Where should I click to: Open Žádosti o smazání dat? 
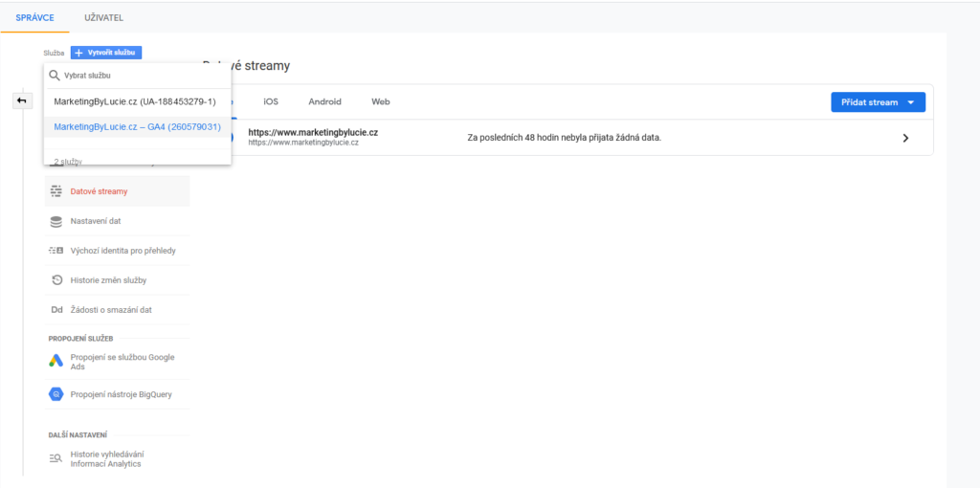pos(117,310)
